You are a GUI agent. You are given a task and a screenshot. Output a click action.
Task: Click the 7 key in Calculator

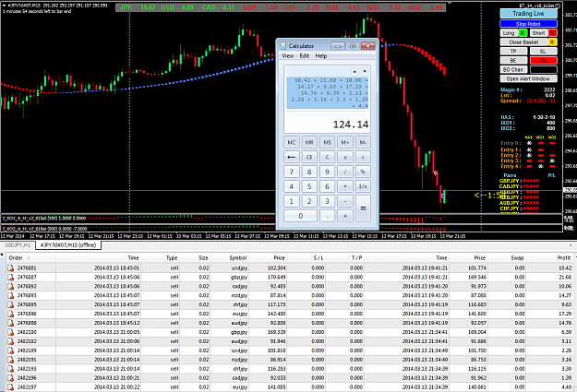[x=292, y=172]
